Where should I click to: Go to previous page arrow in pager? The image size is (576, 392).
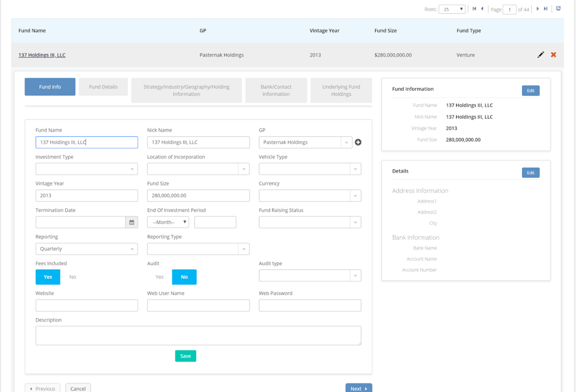482,9
